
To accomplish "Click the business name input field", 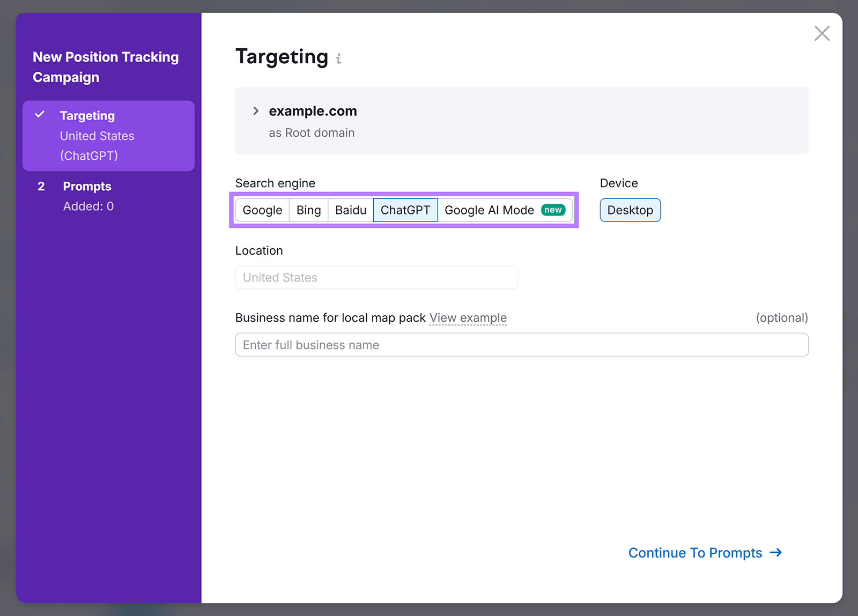I will click(x=521, y=345).
